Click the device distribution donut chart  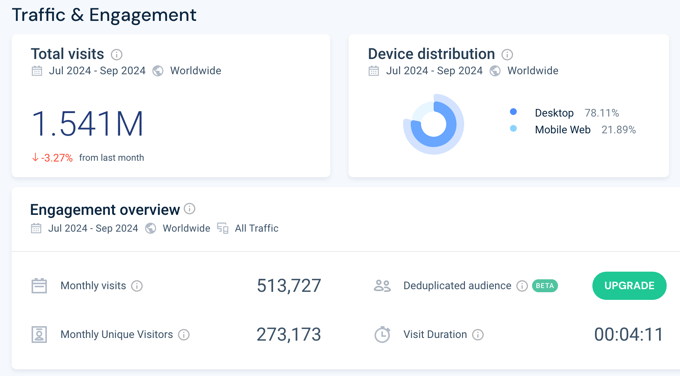(x=434, y=124)
